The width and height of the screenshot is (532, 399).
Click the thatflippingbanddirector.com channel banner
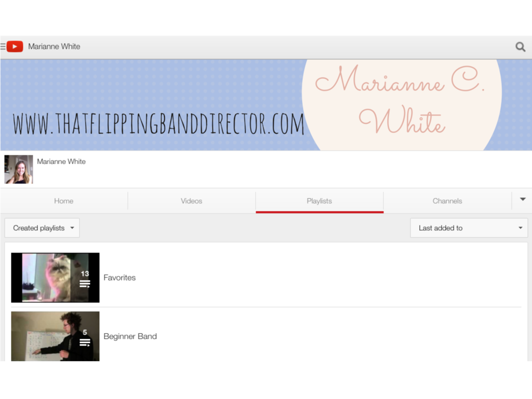pyautogui.click(x=266, y=105)
